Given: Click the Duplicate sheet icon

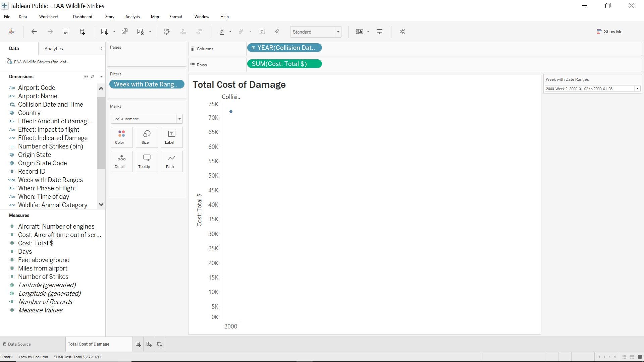Looking at the screenshot, I should [x=124, y=32].
